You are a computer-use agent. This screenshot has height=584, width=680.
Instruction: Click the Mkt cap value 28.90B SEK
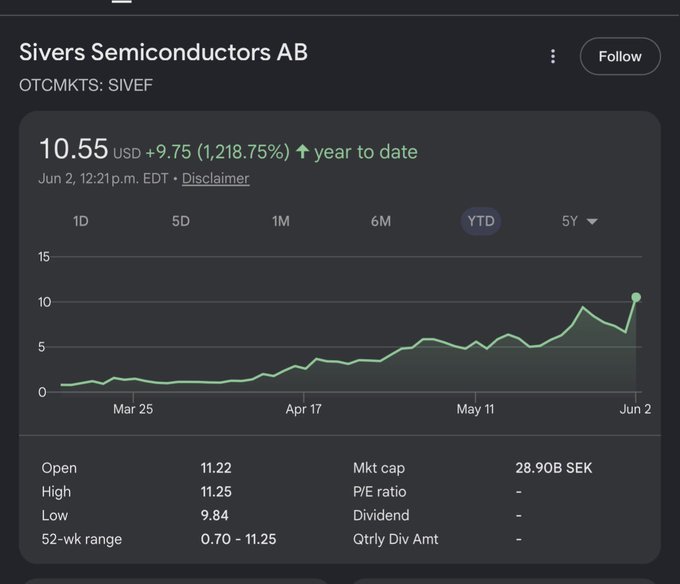(x=554, y=468)
